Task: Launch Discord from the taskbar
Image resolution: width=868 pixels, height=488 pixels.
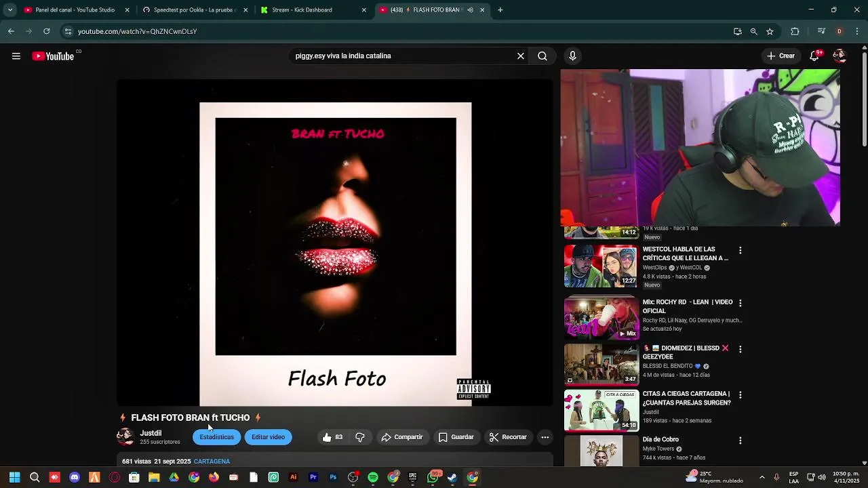Action: point(75,477)
